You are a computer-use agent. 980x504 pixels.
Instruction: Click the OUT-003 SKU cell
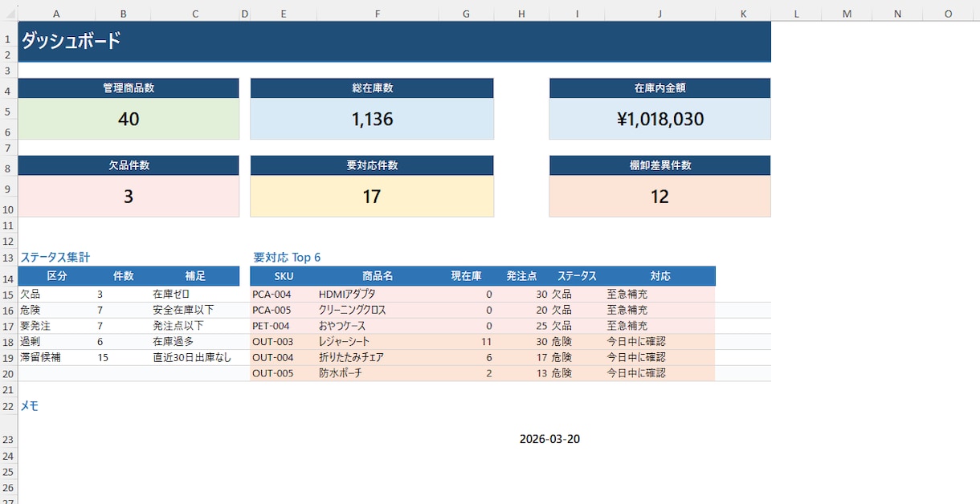[x=284, y=342]
